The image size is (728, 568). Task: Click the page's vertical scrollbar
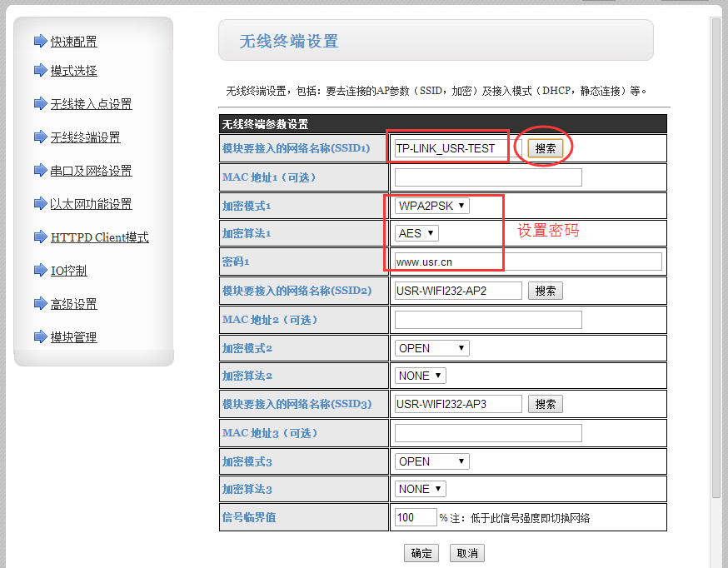point(716,250)
